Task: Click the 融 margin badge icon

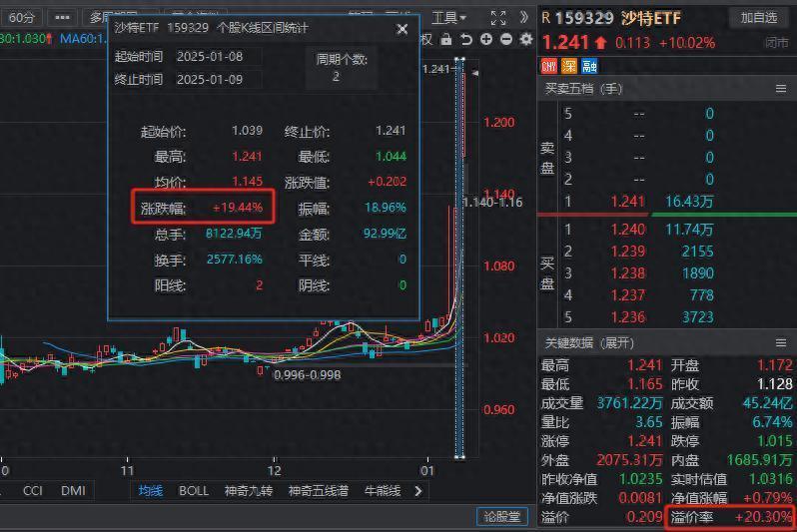Action: click(x=589, y=66)
